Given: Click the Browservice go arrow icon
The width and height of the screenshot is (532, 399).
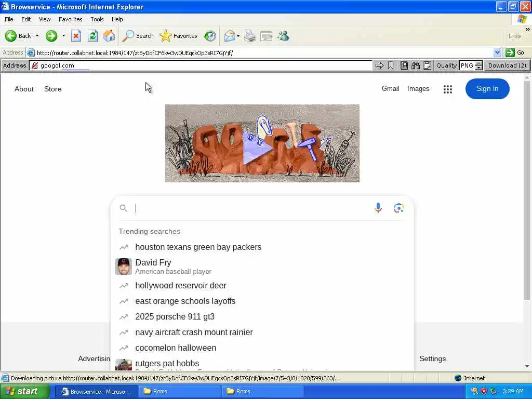Looking at the screenshot, I should coord(379,65).
